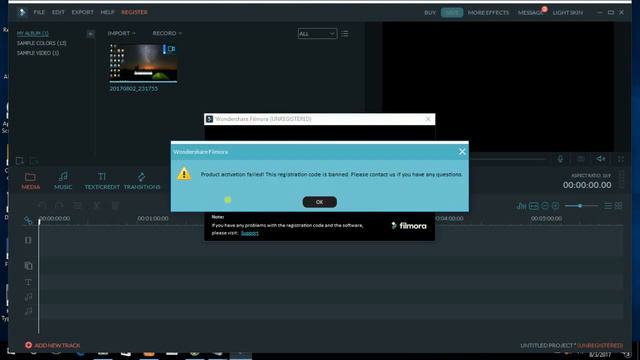Click zoom-to-fit timeline icon
Image resolution: width=640 pixels, height=360 pixels.
(x=533, y=206)
